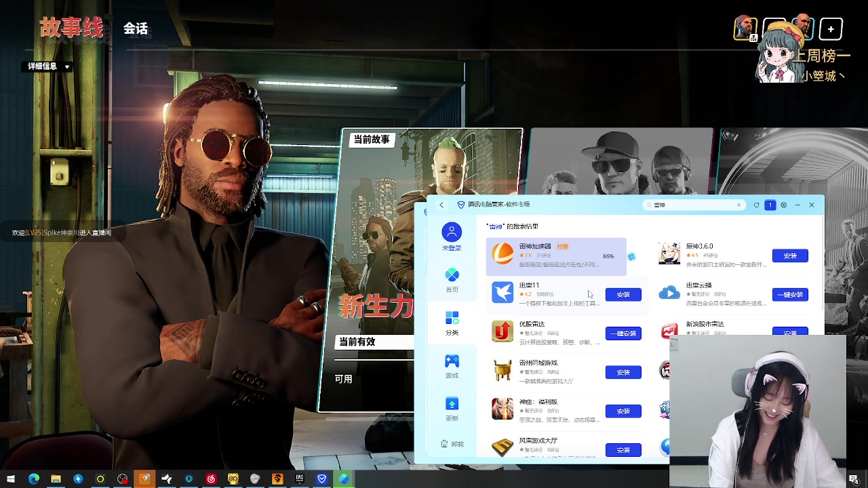One-click install 迅雷云播

pos(790,295)
